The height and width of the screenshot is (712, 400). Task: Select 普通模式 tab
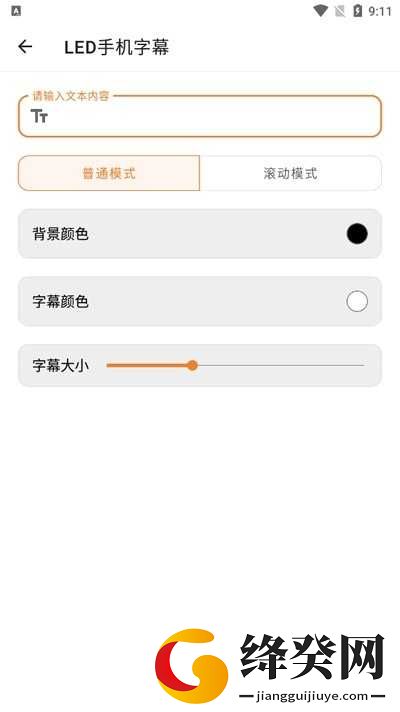(x=109, y=173)
